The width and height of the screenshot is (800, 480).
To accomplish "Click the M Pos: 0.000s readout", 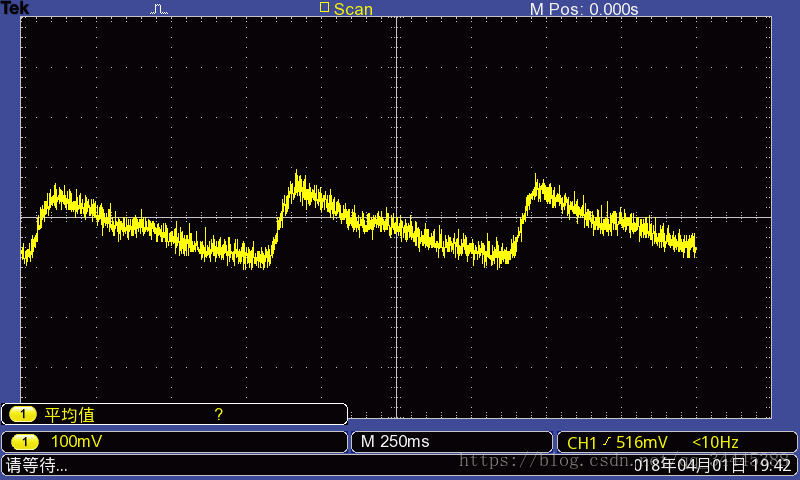I will pos(584,9).
